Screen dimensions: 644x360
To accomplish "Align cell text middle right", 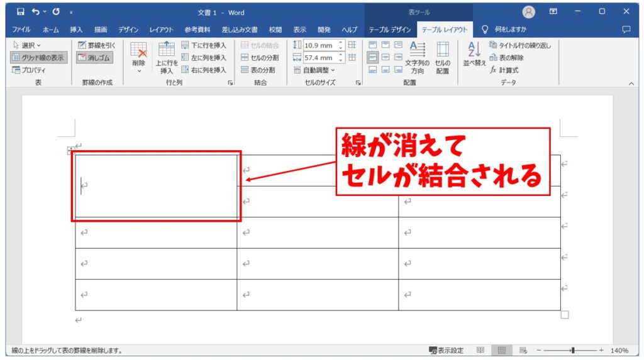I will point(398,57).
